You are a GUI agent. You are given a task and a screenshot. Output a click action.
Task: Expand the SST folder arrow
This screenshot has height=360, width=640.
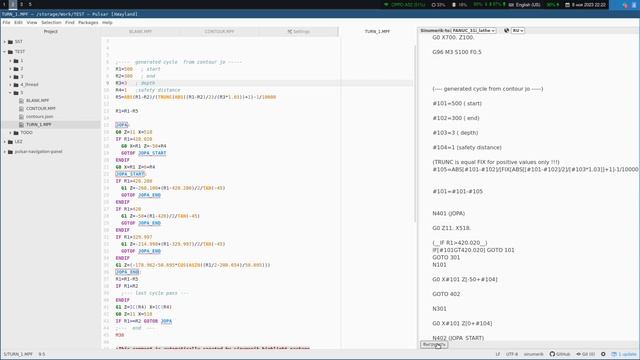(x=5, y=42)
